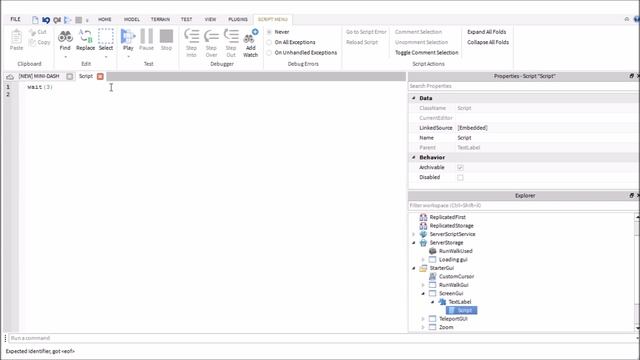This screenshot has height=360, width=640.
Task: Collapse the Behavior properties section
Action: point(413,157)
